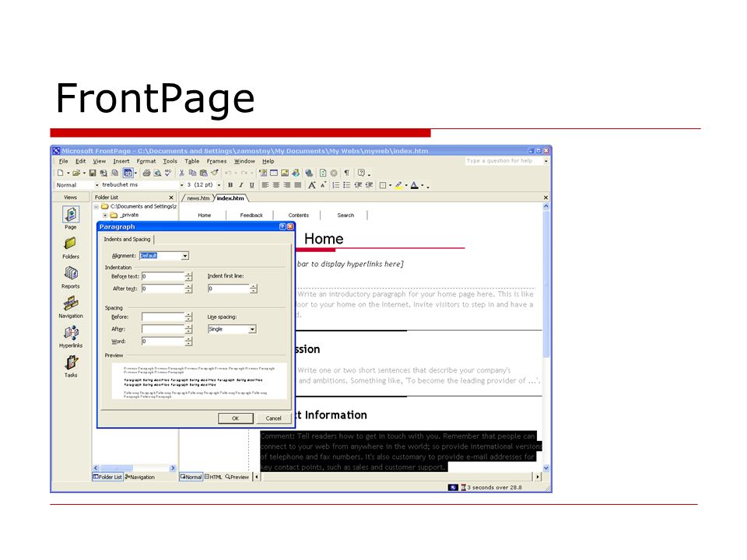Click the Refresh page icon
The image size is (747, 560).
click(323, 173)
